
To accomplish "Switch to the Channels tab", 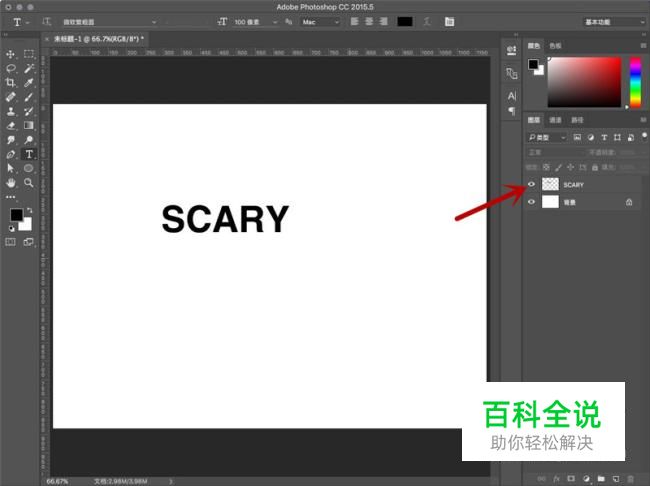I will pos(555,120).
